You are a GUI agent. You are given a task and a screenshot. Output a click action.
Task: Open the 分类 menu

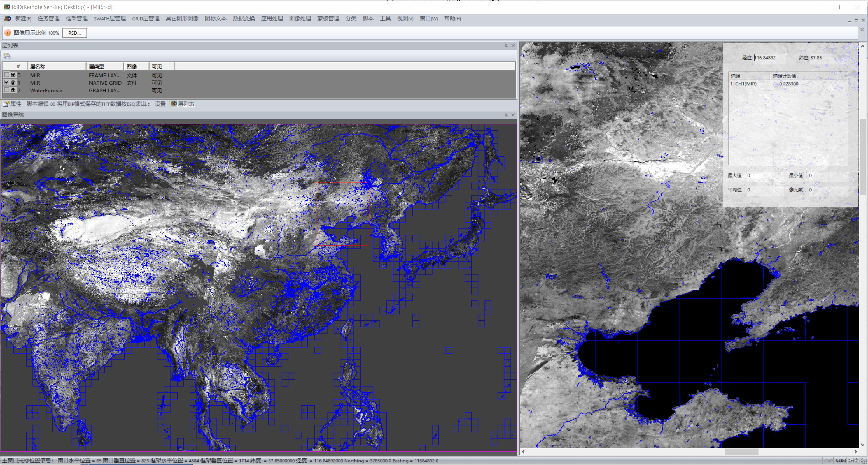coord(351,18)
